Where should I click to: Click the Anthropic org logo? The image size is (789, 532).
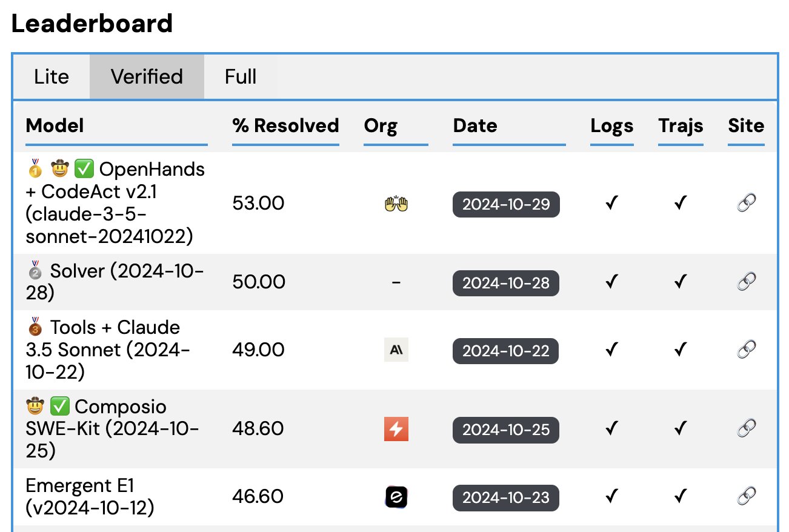pos(396,350)
